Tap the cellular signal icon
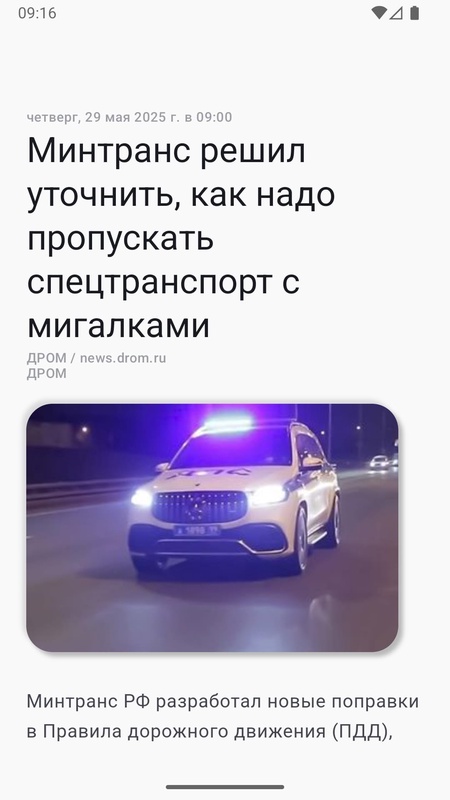Viewport: 450px width, 800px height. click(x=396, y=13)
